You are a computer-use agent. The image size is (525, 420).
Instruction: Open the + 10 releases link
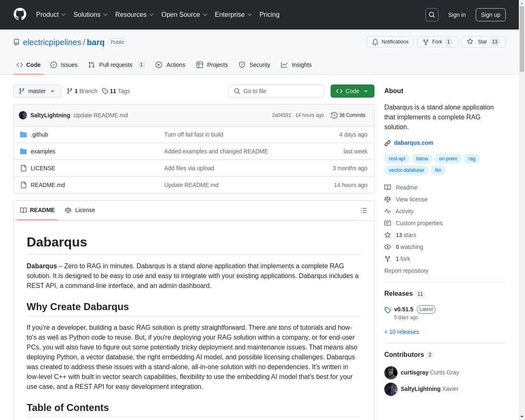click(402, 332)
